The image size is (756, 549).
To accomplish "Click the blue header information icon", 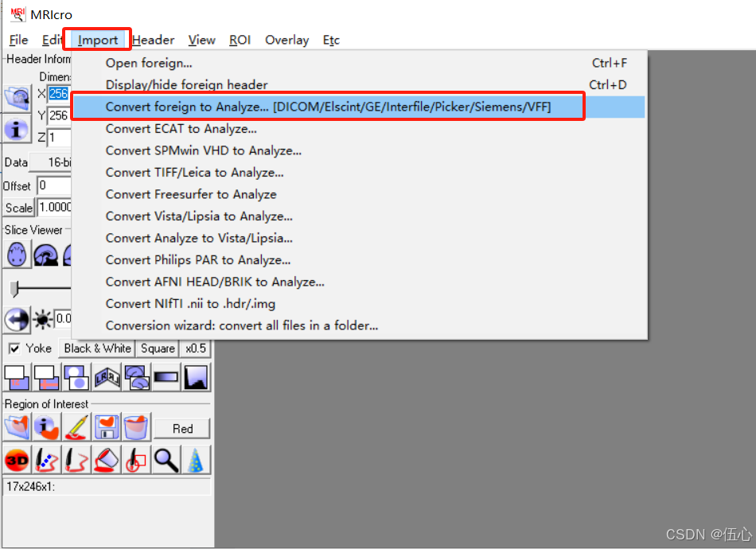I will click(x=18, y=129).
